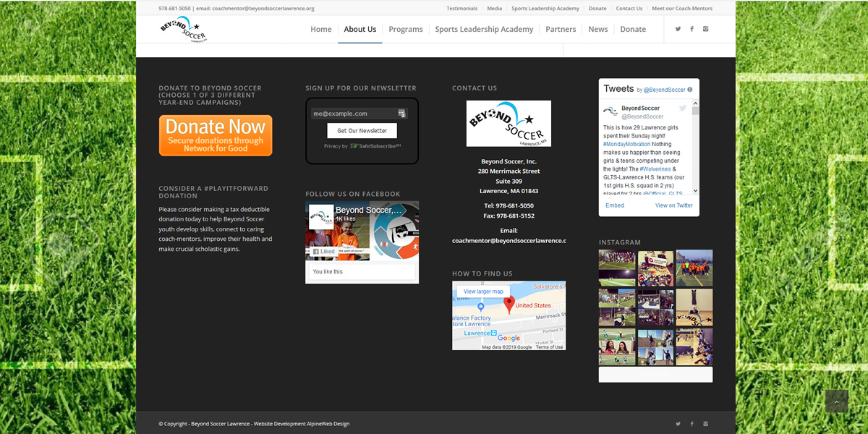Screen dimensions: 868x434
Task: Open the Partners menu item
Action: tap(561, 30)
